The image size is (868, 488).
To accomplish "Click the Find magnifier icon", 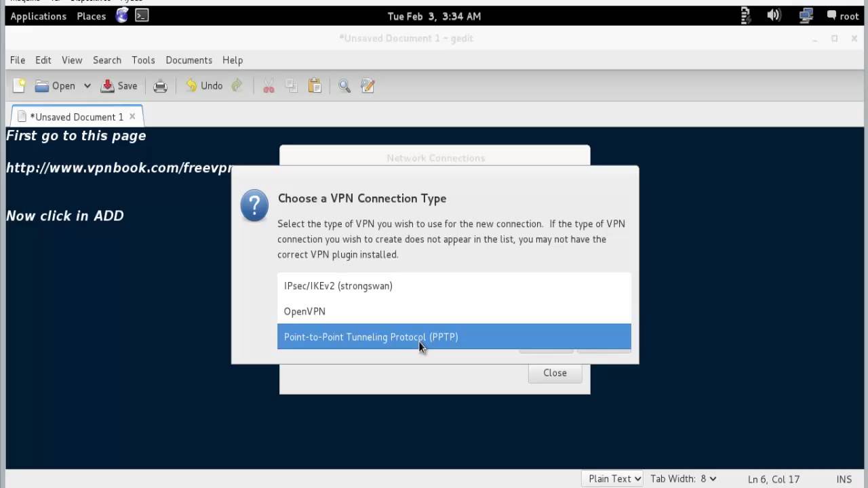I will (x=344, y=86).
